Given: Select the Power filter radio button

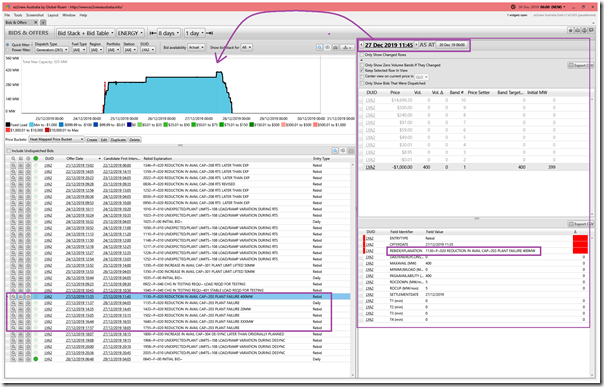Looking at the screenshot, I should [8, 50].
